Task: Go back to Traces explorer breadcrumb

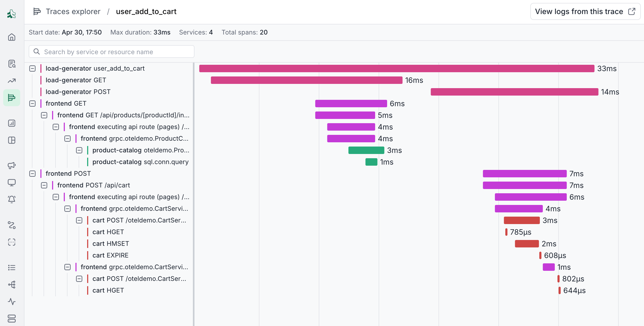Action: pos(73,11)
